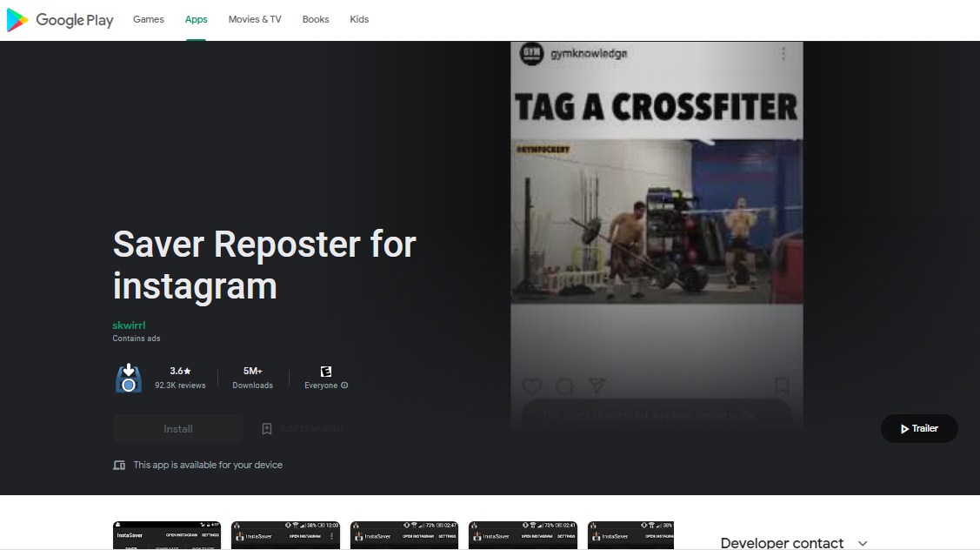Click the Contains ads label
This screenshot has height=550, width=980.
pos(137,339)
